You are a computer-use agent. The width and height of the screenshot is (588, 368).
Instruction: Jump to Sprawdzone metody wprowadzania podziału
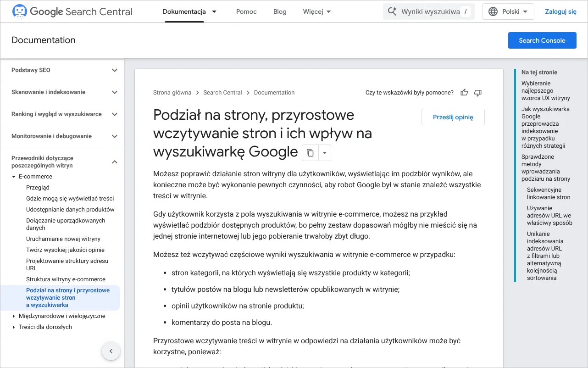546,168
